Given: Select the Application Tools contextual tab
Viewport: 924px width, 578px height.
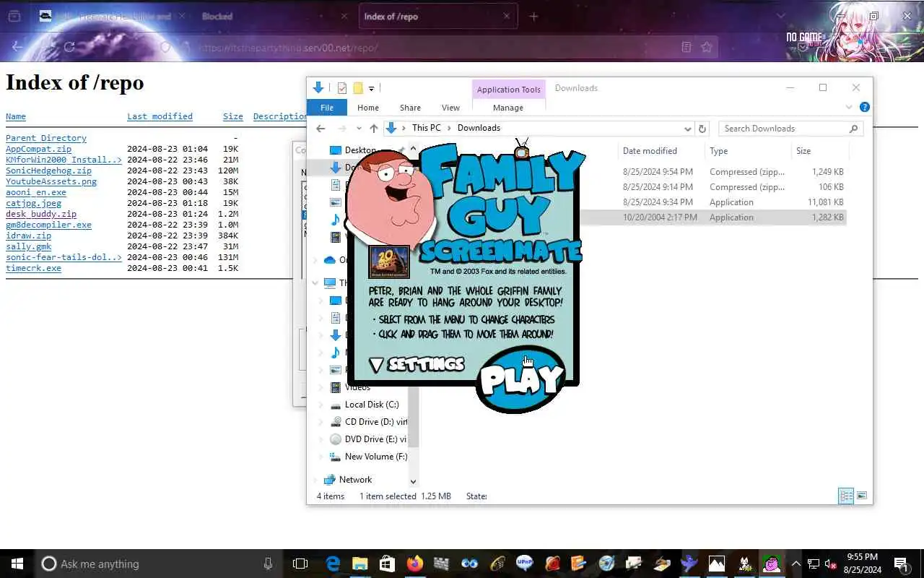Looking at the screenshot, I should pos(508,90).
